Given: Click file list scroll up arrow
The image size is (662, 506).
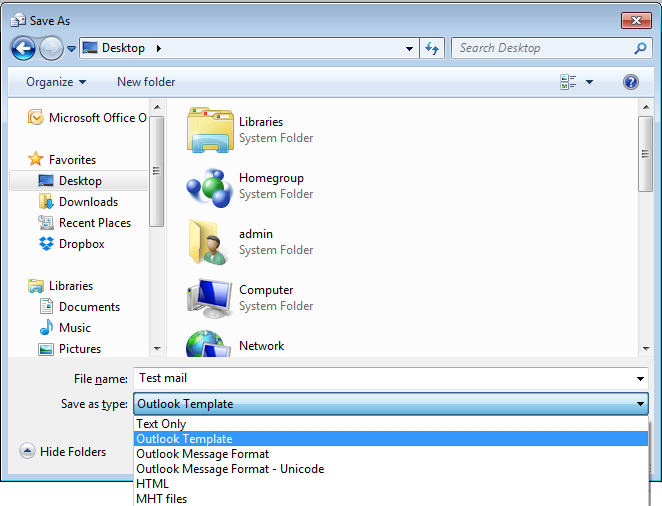Looking at the screenshot, I should (x=646, y=107).
